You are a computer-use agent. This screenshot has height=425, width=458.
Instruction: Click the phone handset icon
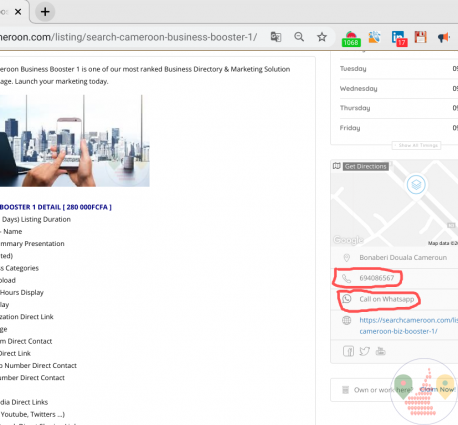tap(347, 278)
